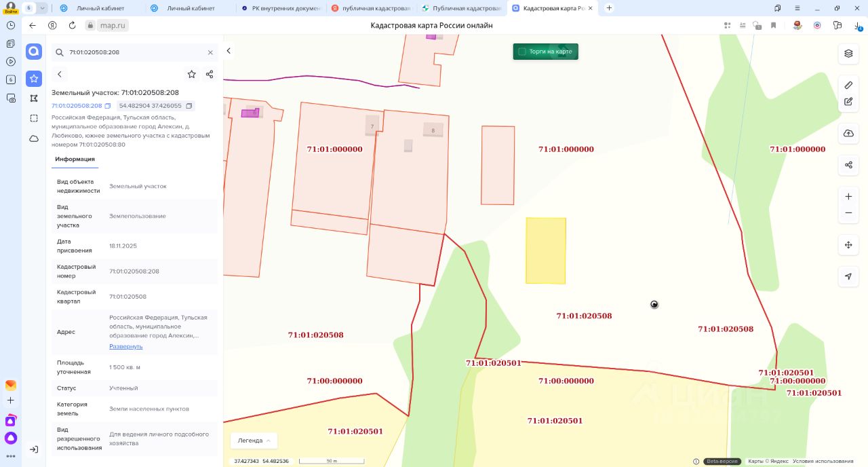
Task: Copy the cadastral number 71:01:020508:208
Action: (108, 106)
